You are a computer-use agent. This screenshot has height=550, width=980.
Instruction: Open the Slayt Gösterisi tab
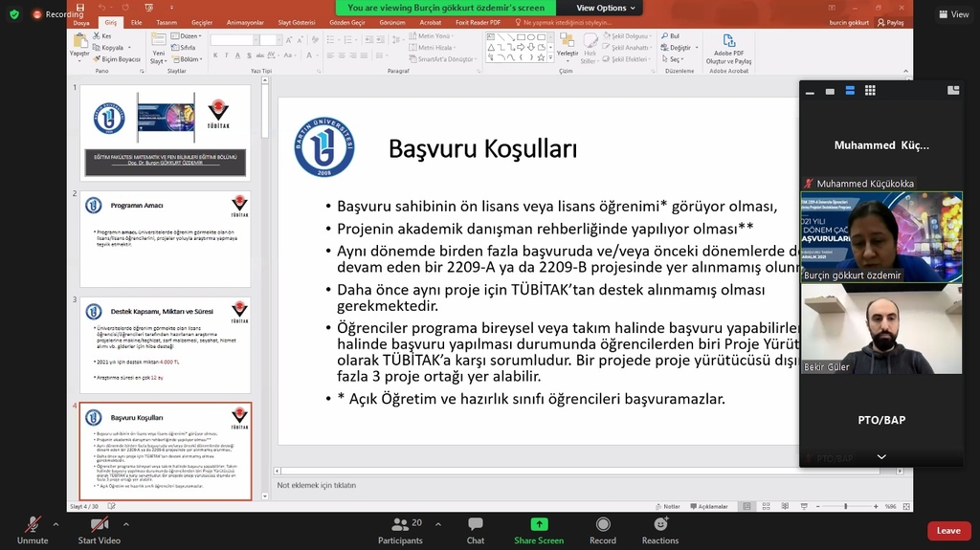point(297,23)
